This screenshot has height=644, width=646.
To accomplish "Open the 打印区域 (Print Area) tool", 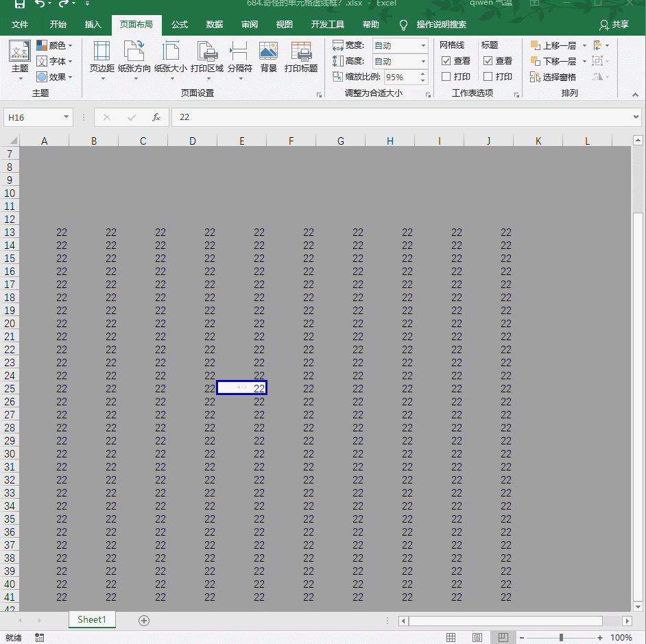I will coord(207,60).
